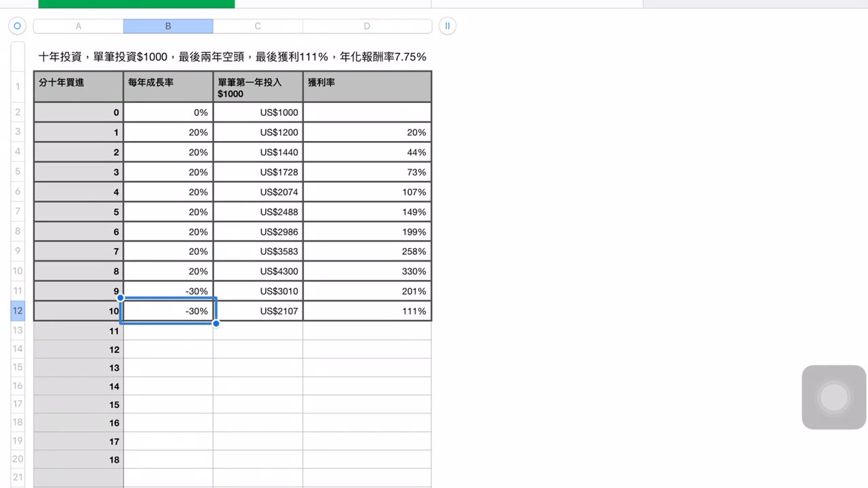Tap the add-column handle beside column D
Screen dimensions: 868x488
point(448,26)
